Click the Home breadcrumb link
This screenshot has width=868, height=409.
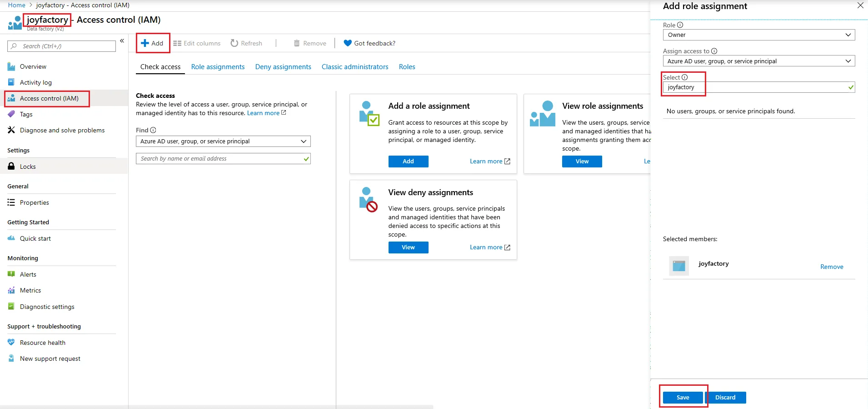click(x=17, y=5)
